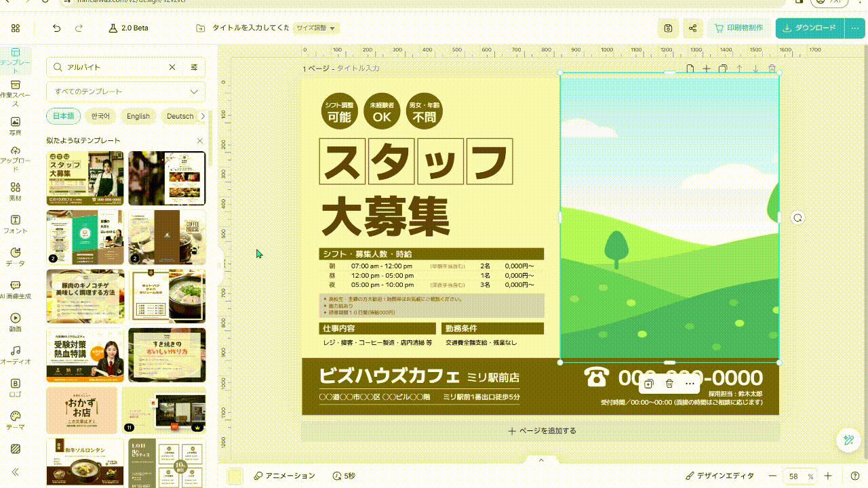Undo the last action
Screen dimensions: 868x488
(56, 28)
